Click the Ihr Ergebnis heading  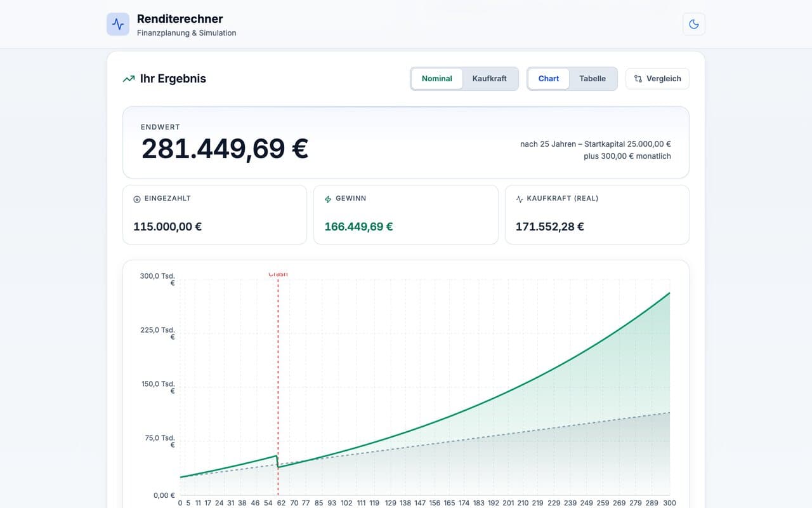coord(173,79)
